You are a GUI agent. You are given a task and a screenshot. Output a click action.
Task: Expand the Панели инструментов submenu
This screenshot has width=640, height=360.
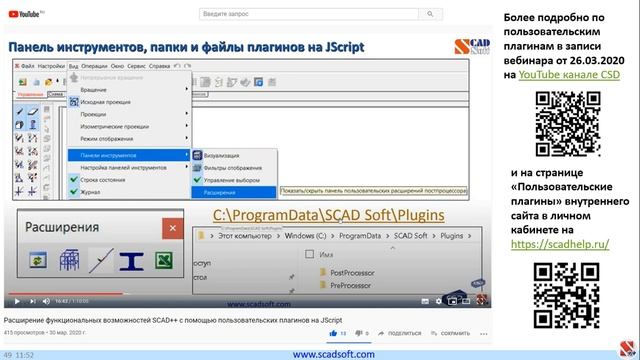[x=129, y=155]
